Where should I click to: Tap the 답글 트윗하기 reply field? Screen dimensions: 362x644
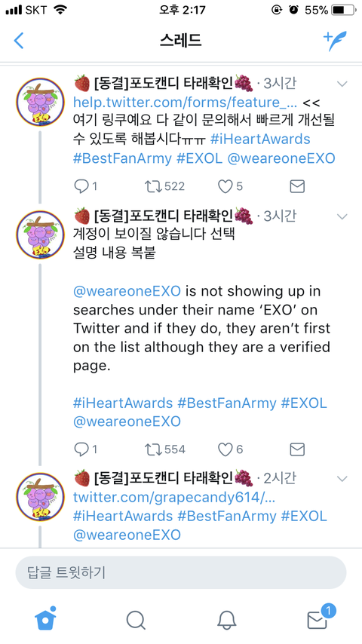point(181,572)
